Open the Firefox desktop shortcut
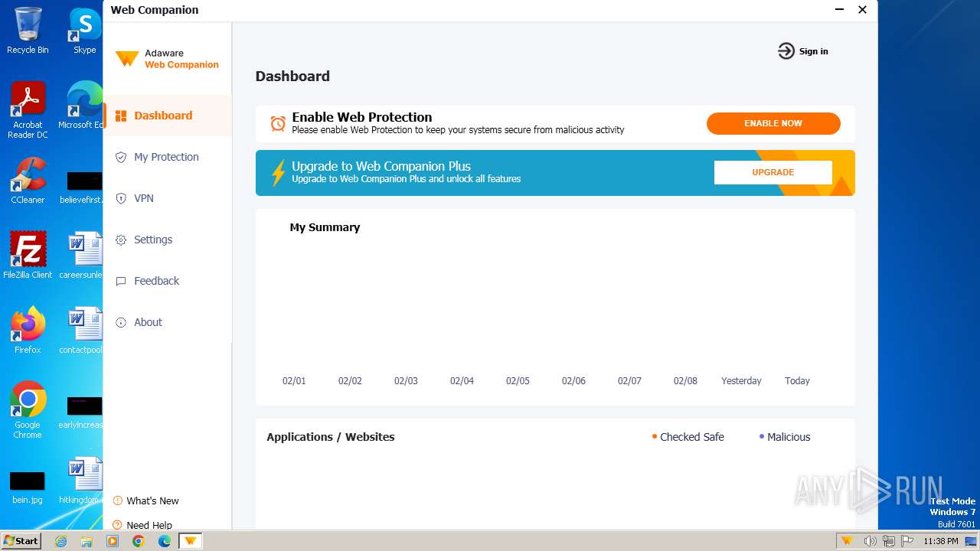Screen dimensions: 980x551 pyautogui.click(x=28, y=331)
